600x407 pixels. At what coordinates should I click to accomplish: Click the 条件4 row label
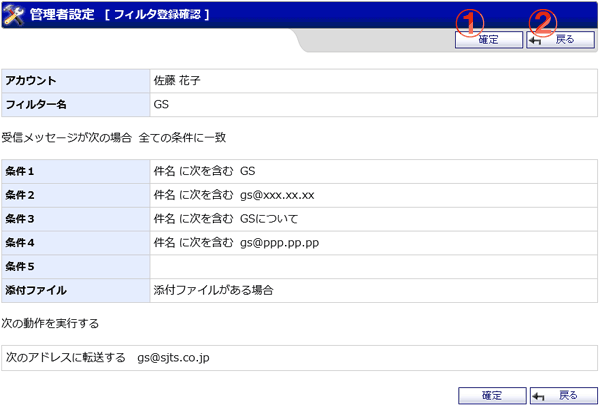20,243
